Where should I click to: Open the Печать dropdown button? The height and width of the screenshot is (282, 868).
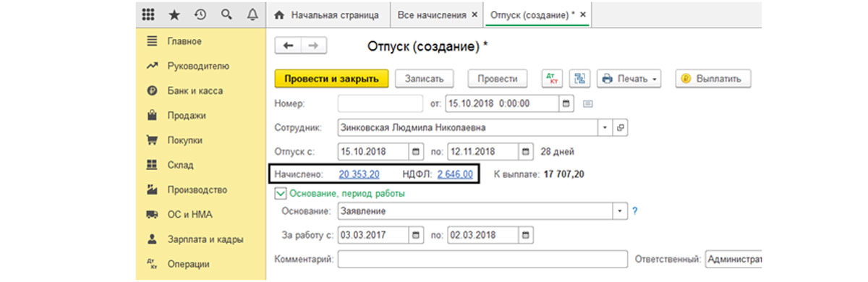629,78
